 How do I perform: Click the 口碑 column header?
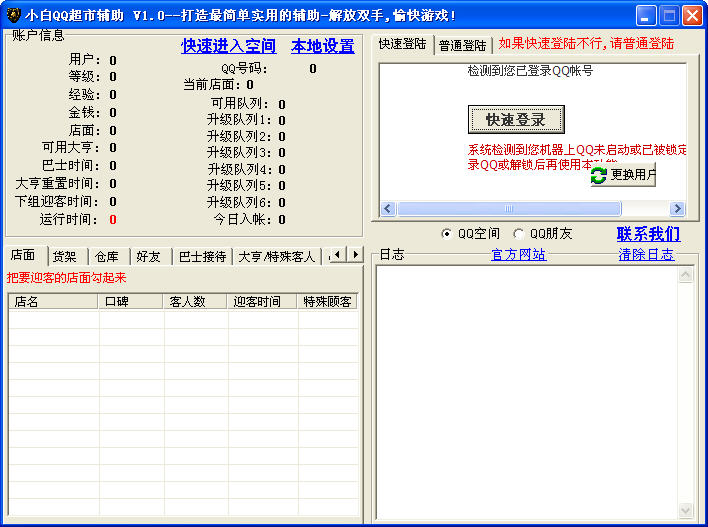click(x=130, y=302)
